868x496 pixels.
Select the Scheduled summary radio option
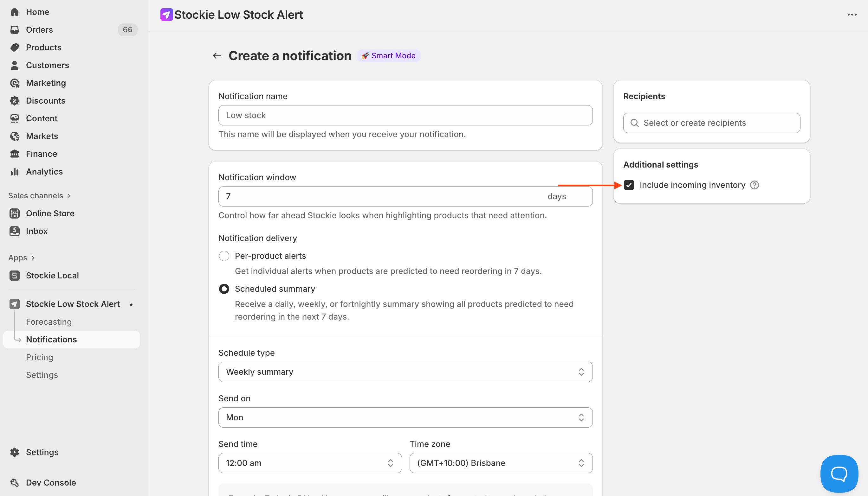point(224,289)
